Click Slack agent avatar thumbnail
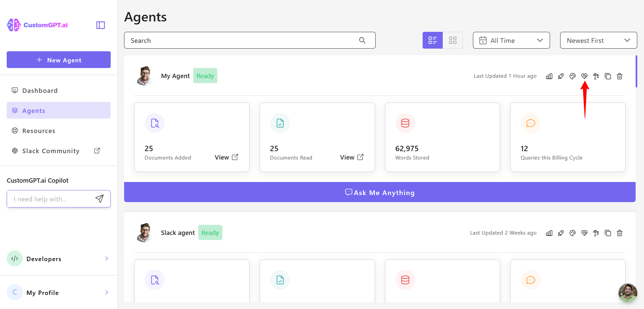 coord(145,233)
